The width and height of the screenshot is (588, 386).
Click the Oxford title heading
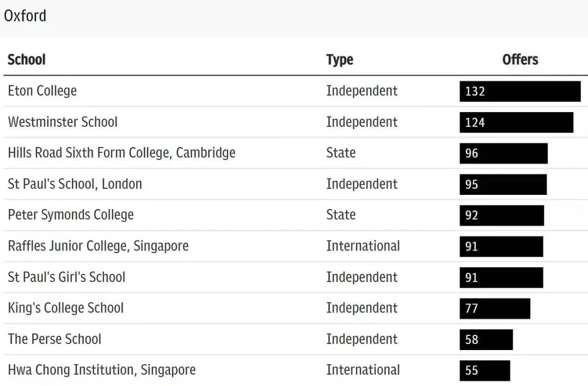[x=25, y=16]
